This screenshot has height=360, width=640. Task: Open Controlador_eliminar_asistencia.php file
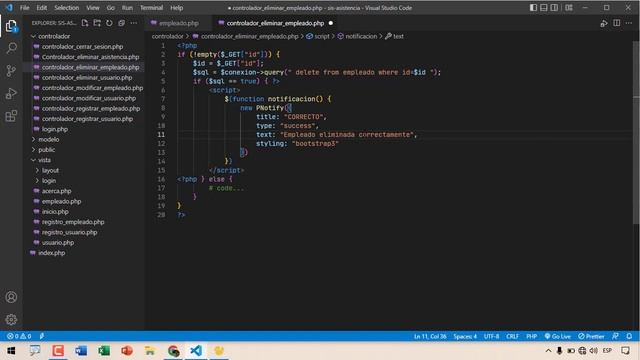[91, 57]
